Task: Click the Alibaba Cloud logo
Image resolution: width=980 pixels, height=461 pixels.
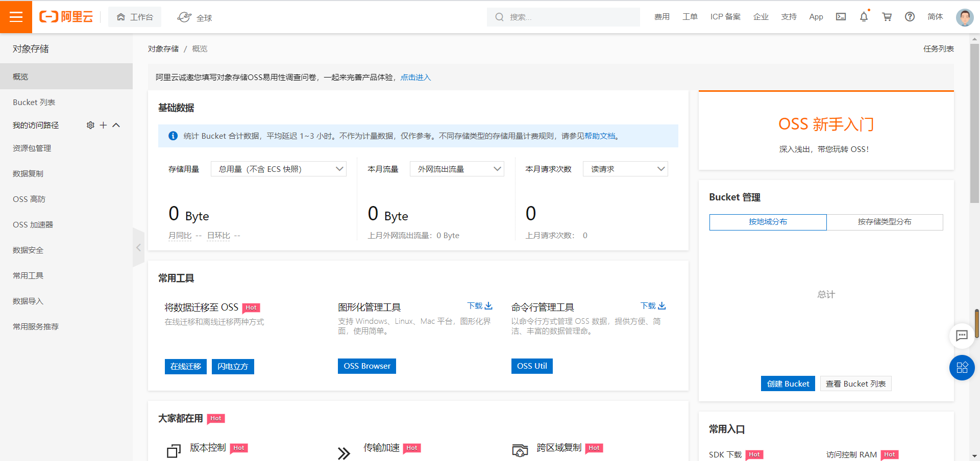Action: pyautogui.click(x=66, y=17)
